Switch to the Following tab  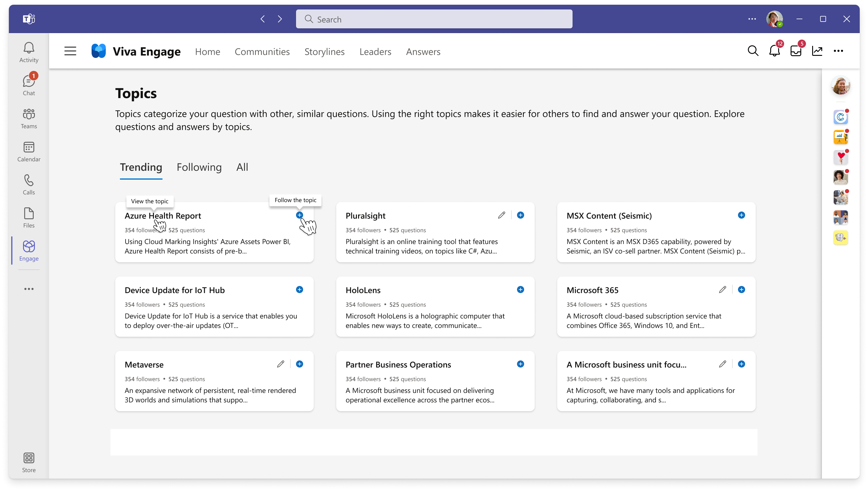tap(199, 167)
